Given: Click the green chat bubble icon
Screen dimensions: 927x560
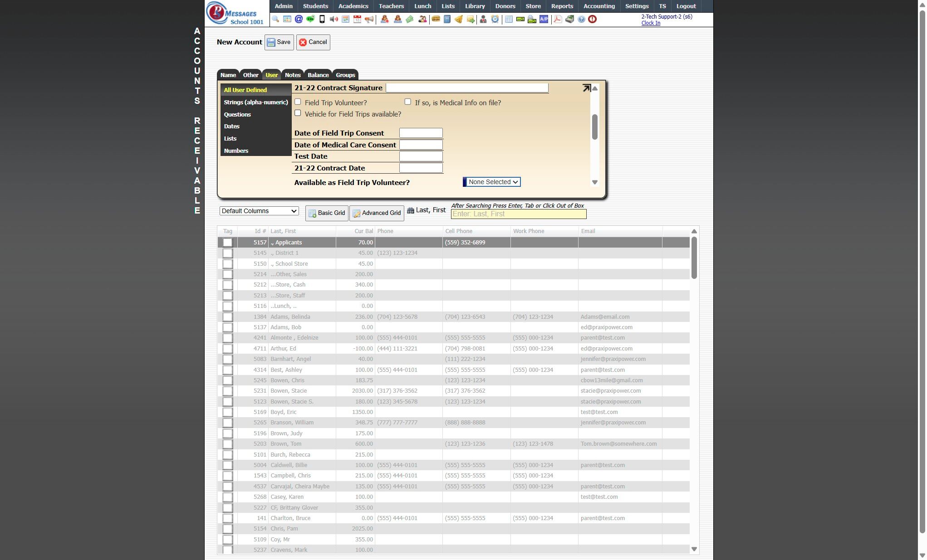Looking at the screenshot, I should coord(310,19).
